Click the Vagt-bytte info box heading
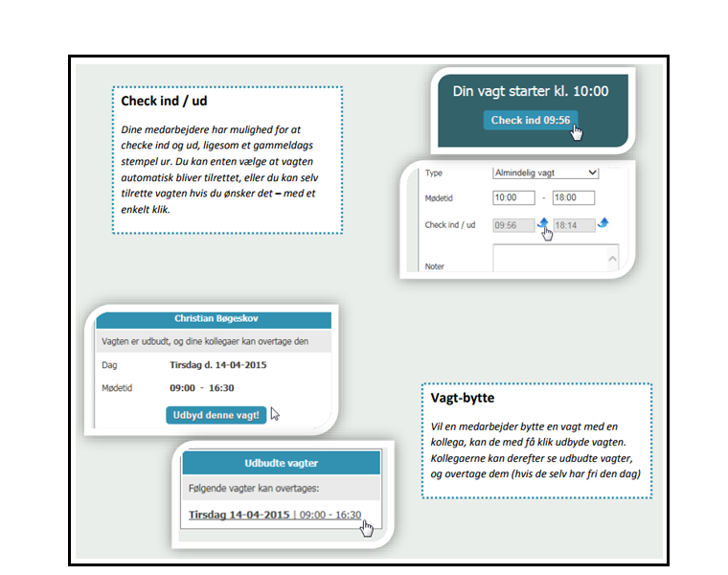 coord(463,398)
